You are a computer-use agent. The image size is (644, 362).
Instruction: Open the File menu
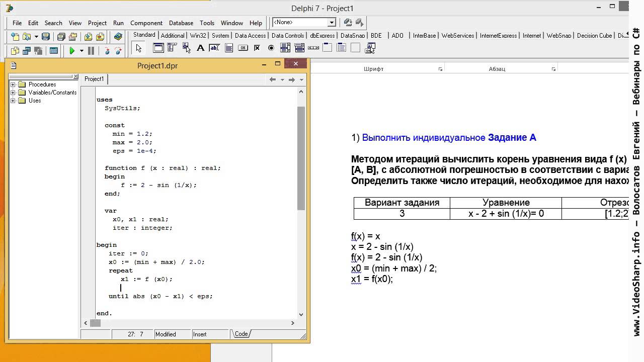[17, 23]
